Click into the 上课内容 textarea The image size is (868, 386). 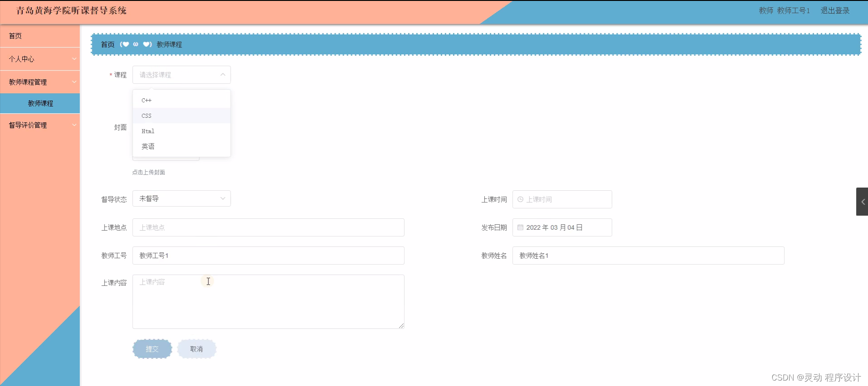pyautogui.click(x=268, y=302)
